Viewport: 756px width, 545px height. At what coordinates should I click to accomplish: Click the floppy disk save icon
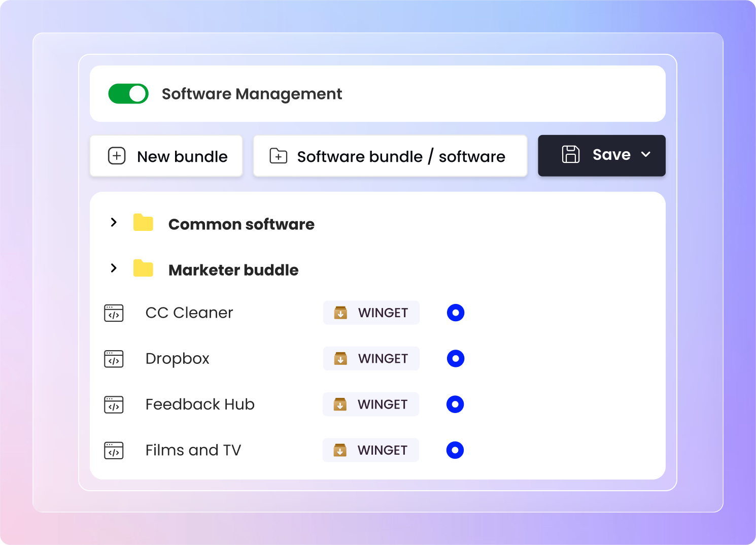coord(570,154)
